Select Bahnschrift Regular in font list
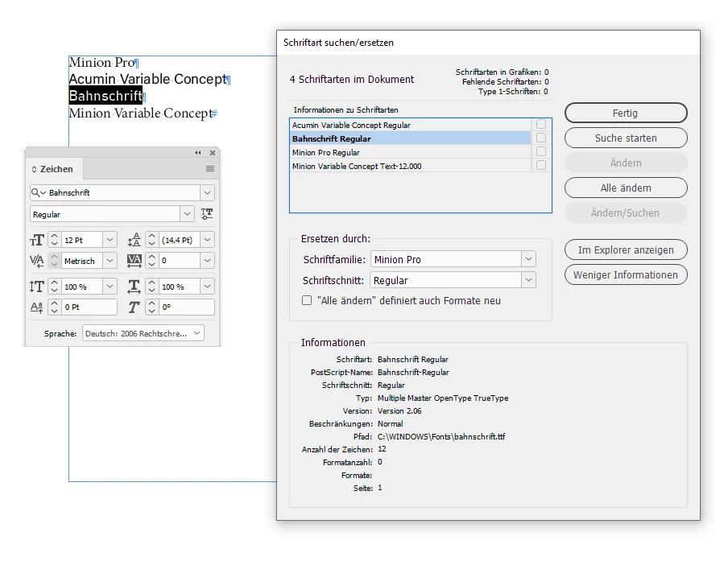 (411, 138)
